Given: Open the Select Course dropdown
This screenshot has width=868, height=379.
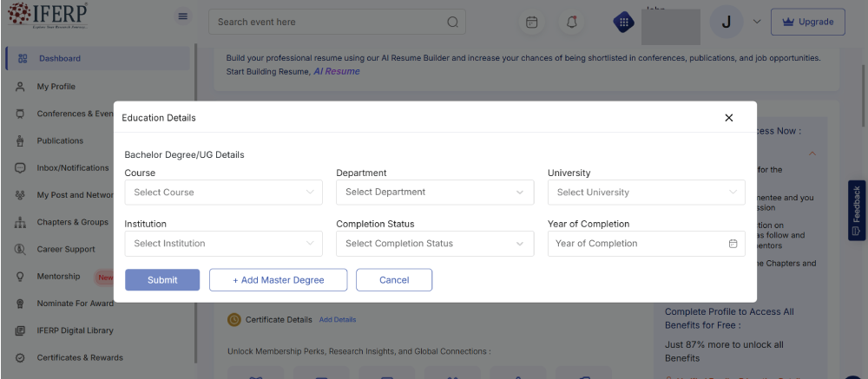Looking at the screenshot, I should (223, 193).
